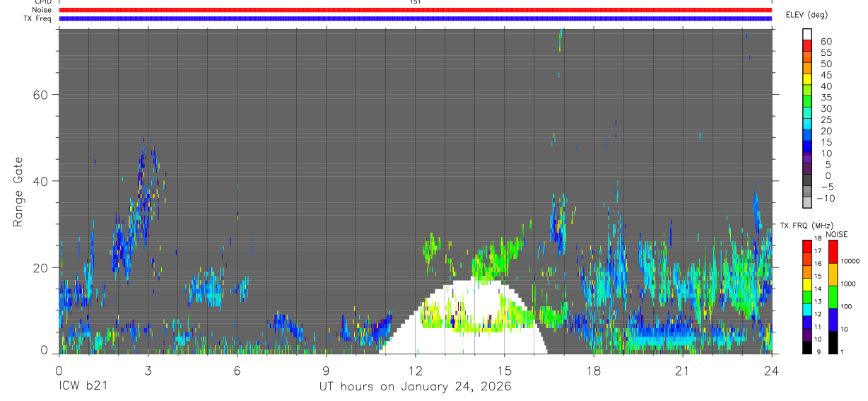Click the x-axis tick label '12'
Screen dimensions: 868x401
415,369
